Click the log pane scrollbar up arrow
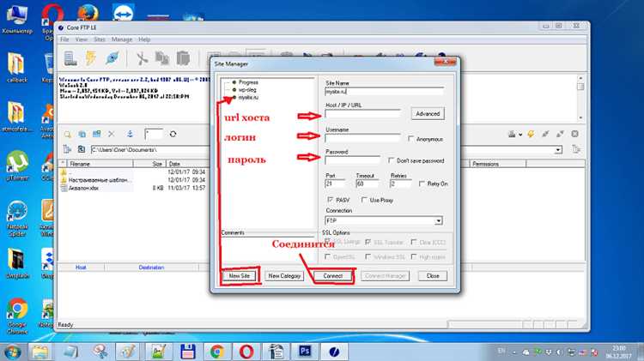The width and height of the screenshot is (644, 361). [580, 78]
